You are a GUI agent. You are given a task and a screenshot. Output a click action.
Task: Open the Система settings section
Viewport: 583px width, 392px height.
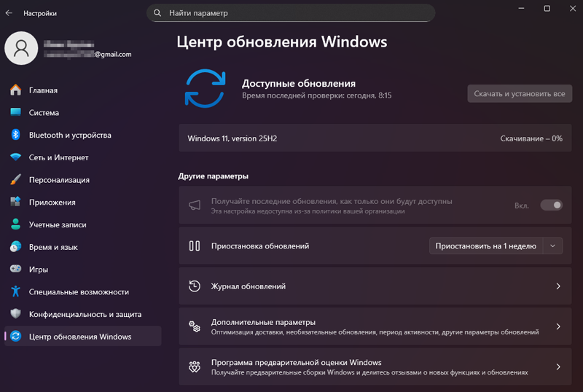[44, 113]
